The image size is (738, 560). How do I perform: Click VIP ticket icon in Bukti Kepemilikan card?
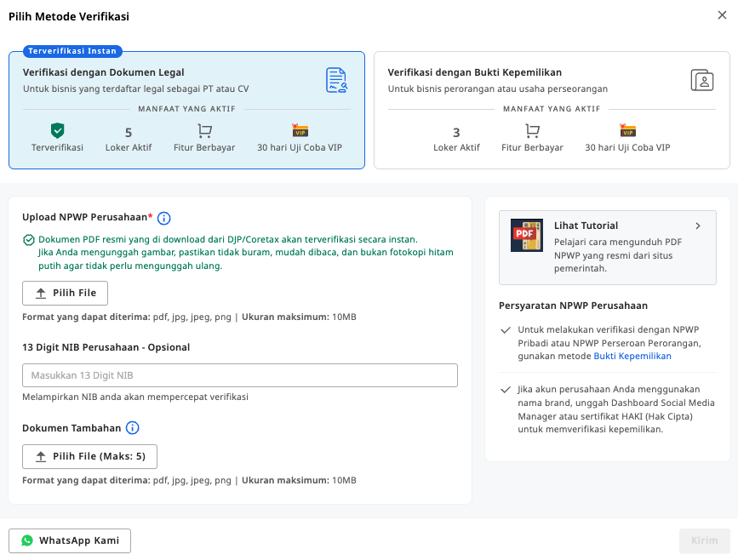627,130
